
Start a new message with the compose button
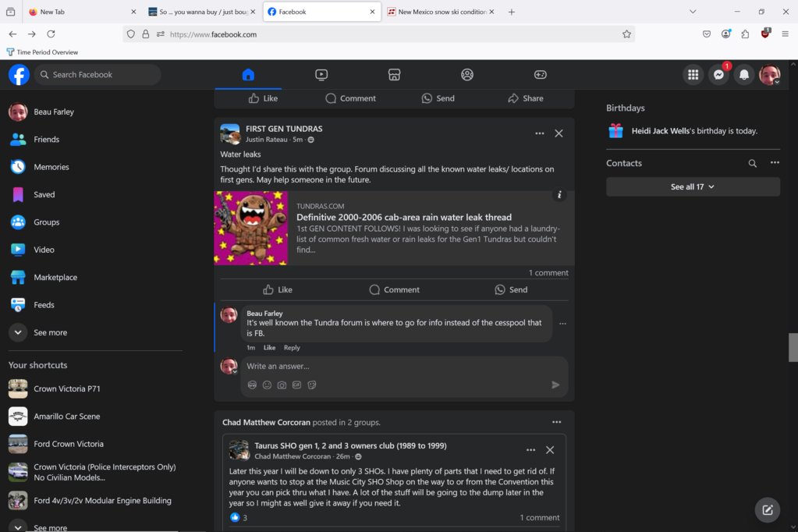768,510
